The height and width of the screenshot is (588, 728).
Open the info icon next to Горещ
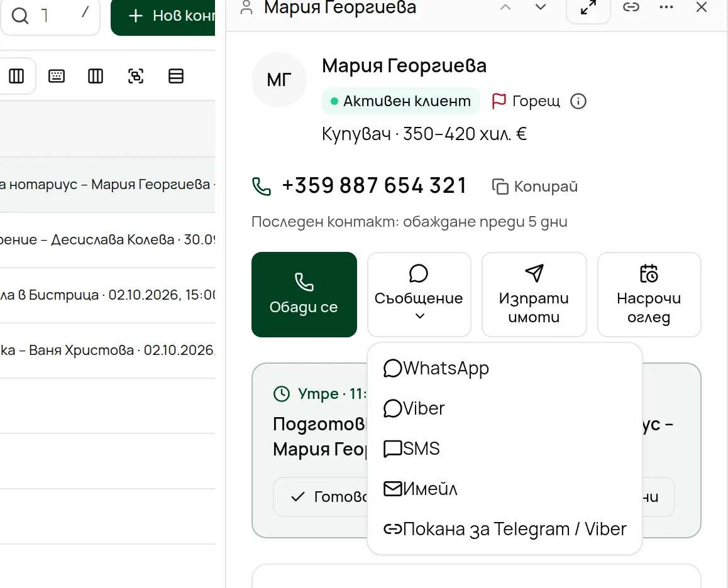[578, 101]
